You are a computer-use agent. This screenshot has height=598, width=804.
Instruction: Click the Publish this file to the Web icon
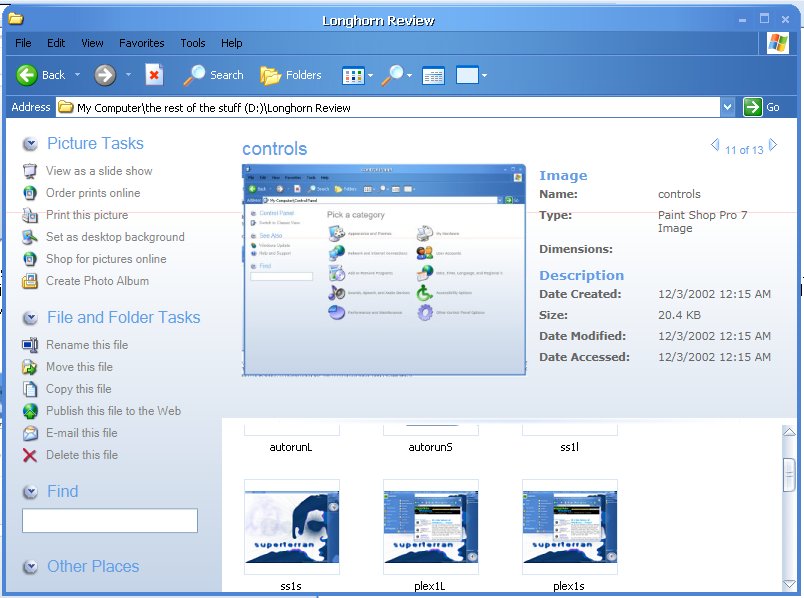tap(30, 411)
